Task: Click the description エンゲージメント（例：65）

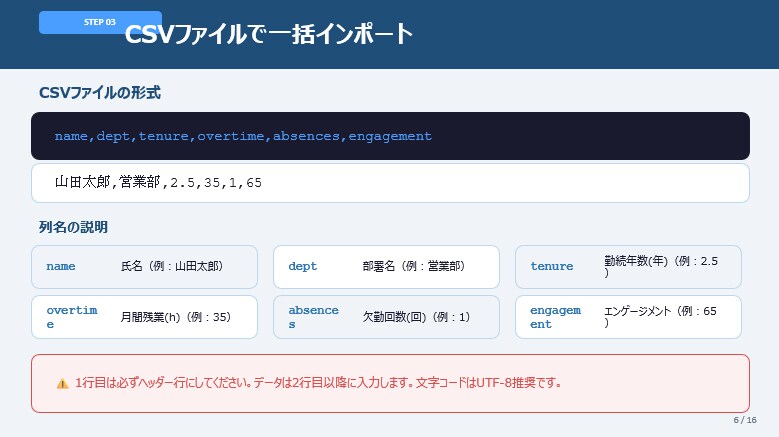Action: click(660, 316)
